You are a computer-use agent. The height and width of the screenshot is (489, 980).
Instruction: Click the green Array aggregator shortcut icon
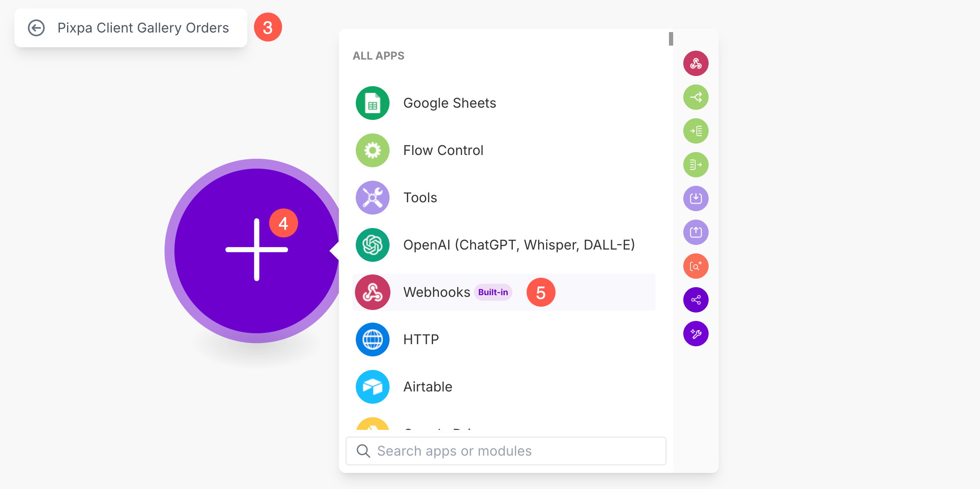point(696,165)
